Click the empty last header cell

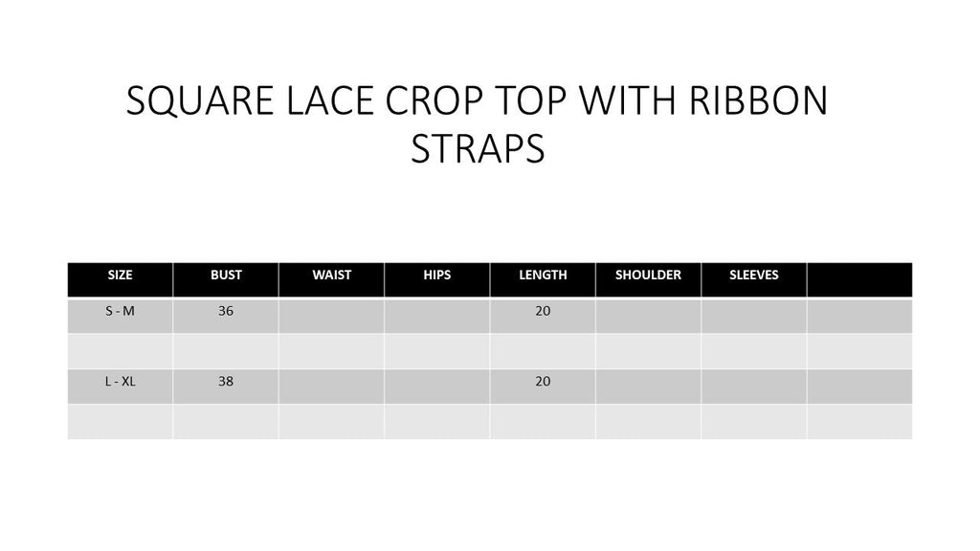[859, 280]
